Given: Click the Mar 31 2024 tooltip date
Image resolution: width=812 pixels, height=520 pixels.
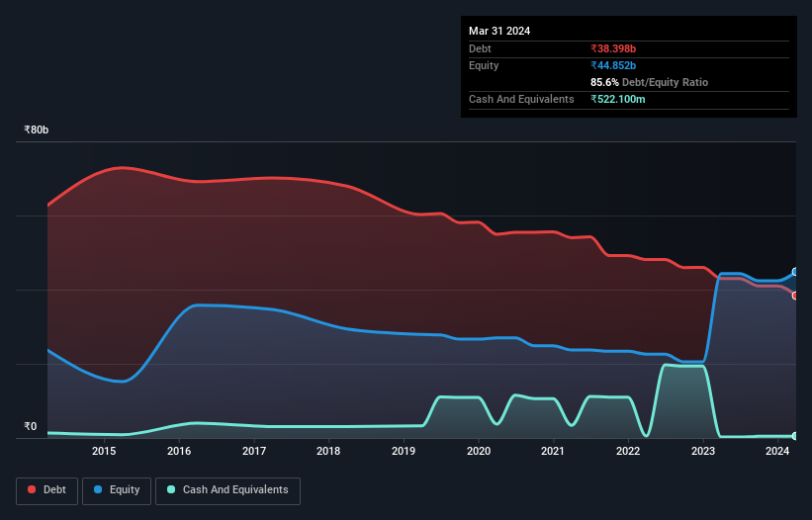Looking at the screenshot, I should 499,31.
